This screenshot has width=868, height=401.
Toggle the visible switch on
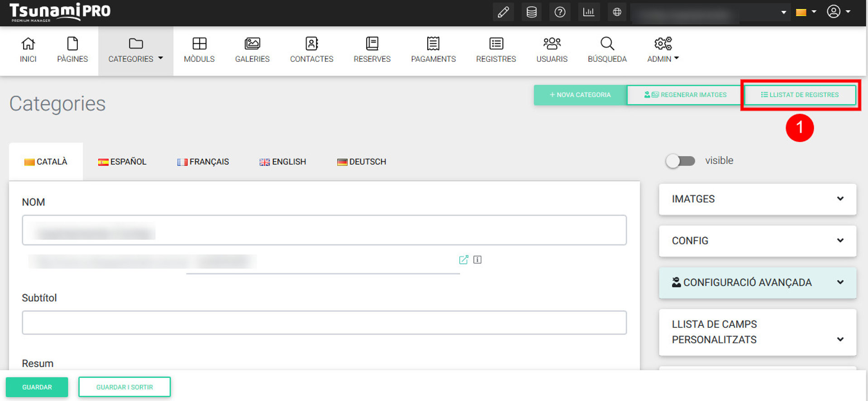tap(680, 161)
